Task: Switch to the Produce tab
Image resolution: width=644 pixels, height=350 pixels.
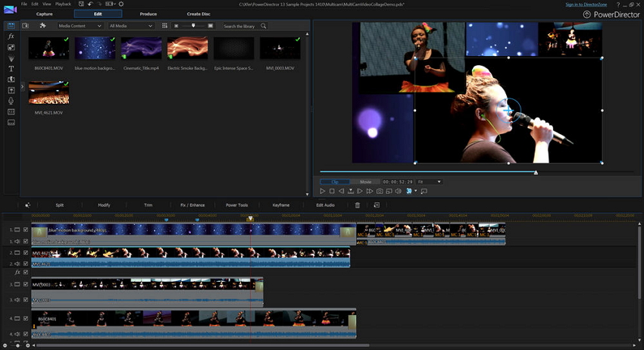Action: point(148,14)
